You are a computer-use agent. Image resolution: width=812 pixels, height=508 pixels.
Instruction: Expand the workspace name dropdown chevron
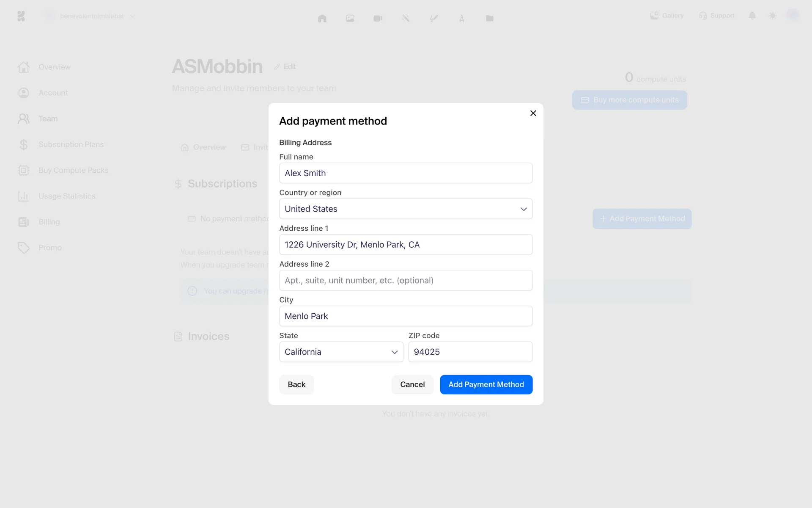tap(132, 16)
